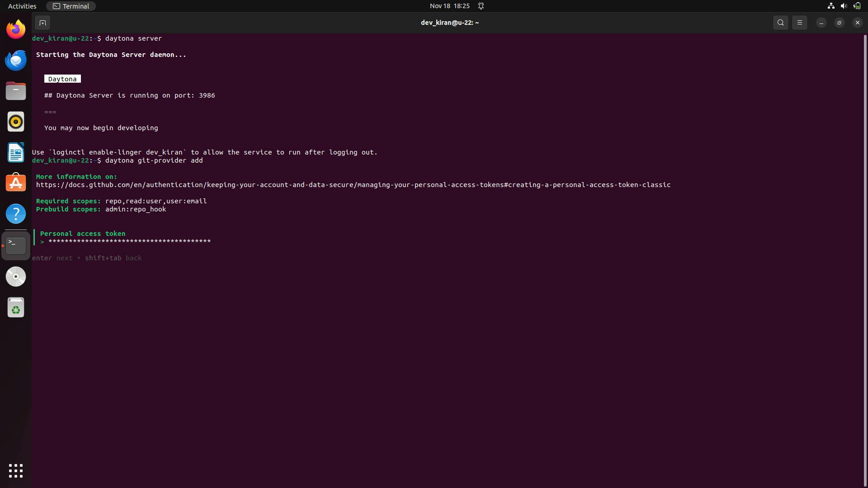Close the terminal window
868x488 pixels.
857,23
